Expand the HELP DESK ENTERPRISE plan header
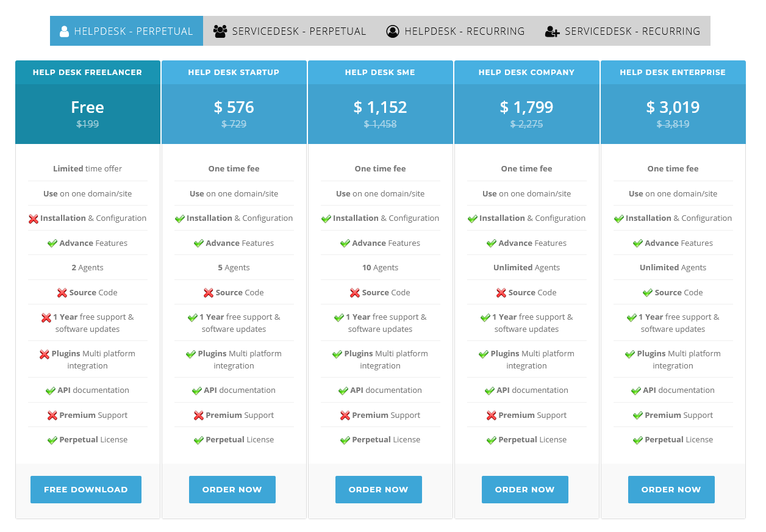 [x=673, y=72]
